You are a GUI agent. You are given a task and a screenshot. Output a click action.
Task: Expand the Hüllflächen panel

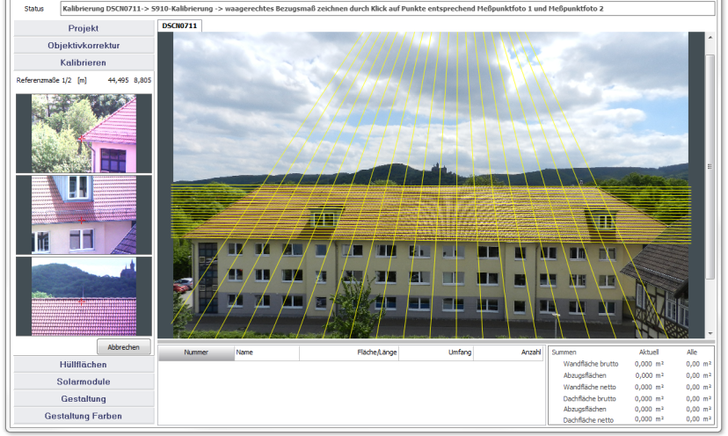83,365
